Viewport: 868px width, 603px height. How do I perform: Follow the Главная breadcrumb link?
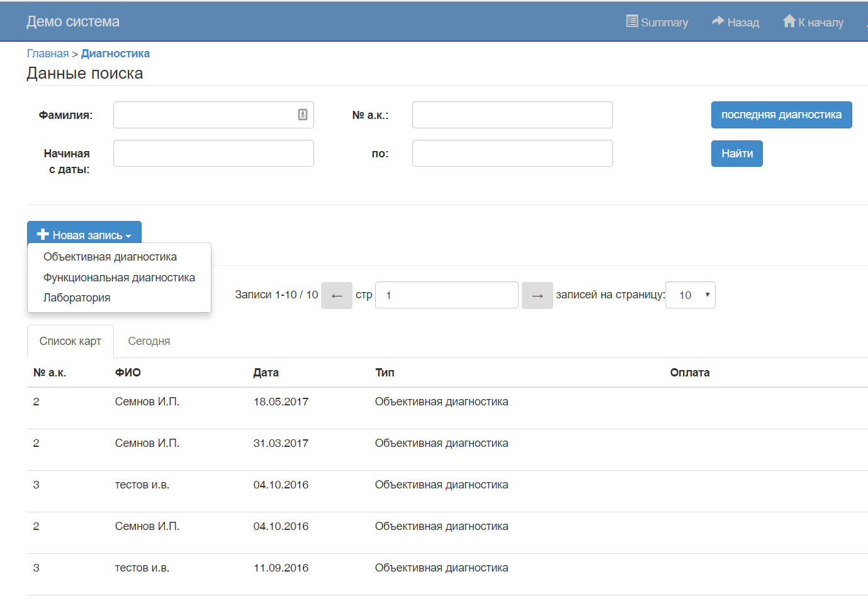tap(48, 54)
